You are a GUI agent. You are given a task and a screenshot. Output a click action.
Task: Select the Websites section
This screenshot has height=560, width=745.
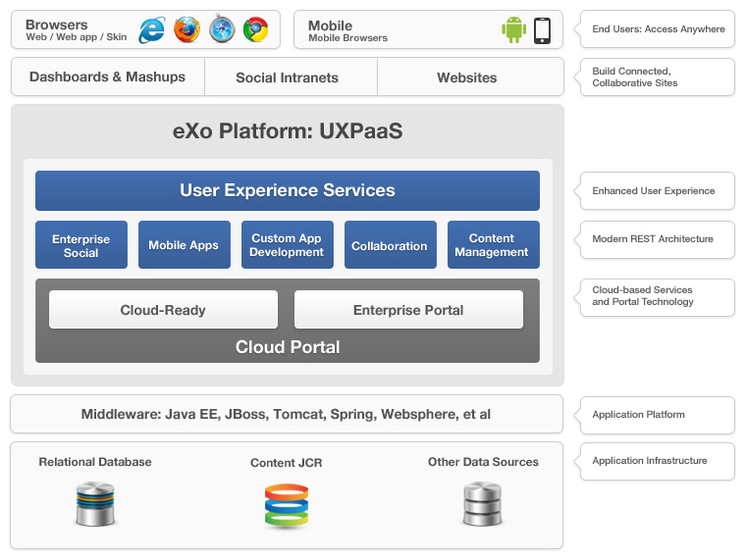coord(470,76)
